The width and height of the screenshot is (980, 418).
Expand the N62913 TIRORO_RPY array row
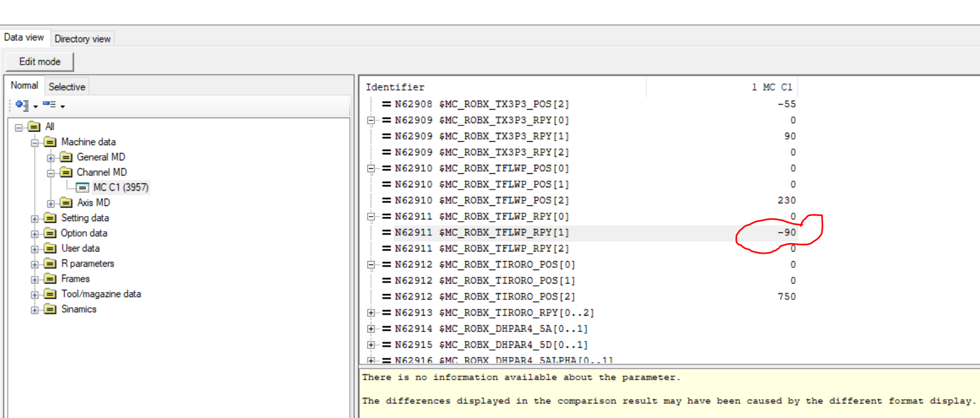pyautogui.click(x=371, y=313)
